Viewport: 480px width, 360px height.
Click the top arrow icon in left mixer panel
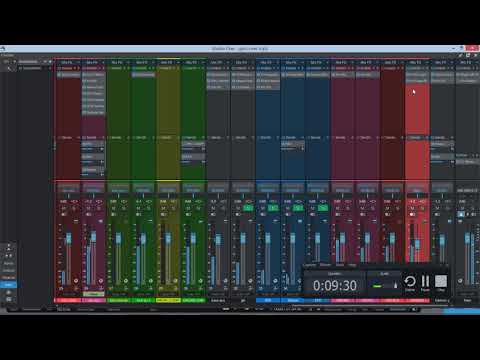(x=8, y=245)
